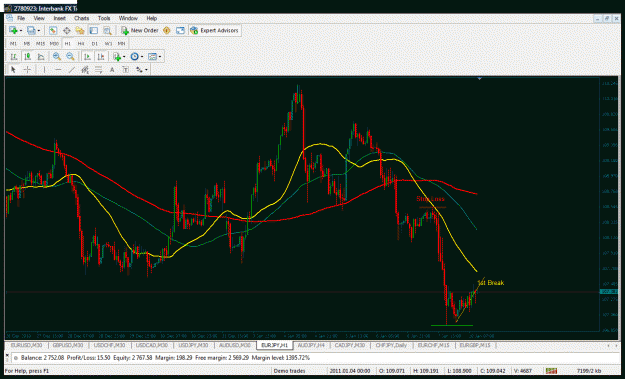
Task: Switch to the EURGBP,M15 chart tab
Action: [475, 345]
